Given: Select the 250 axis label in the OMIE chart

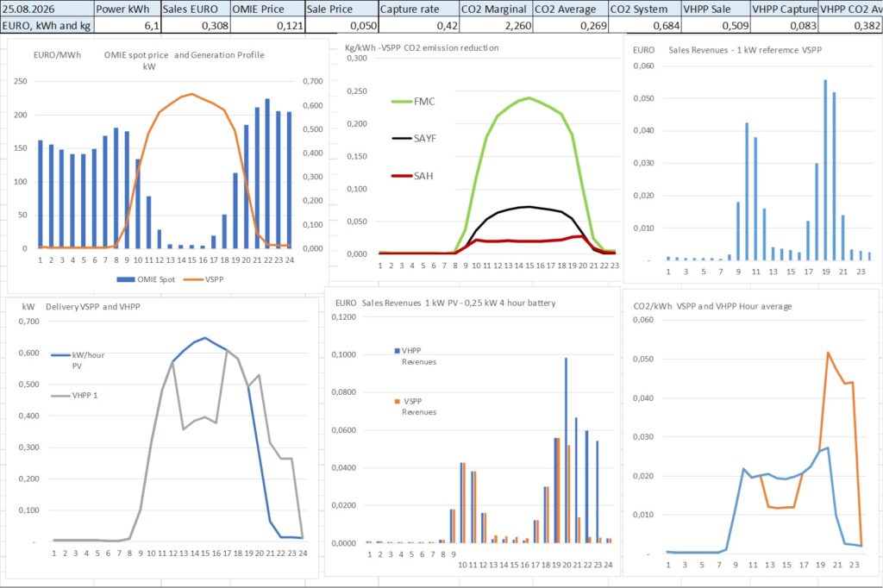Looking at the screenshot, I should [x=21, y=81].
